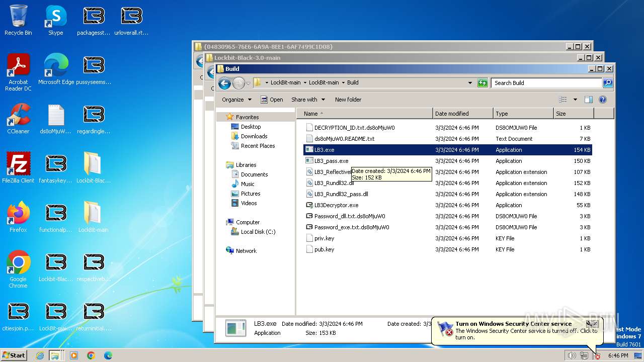Open the Share with dropdown
The image size is (644, 362).
(x=308, y=100)
